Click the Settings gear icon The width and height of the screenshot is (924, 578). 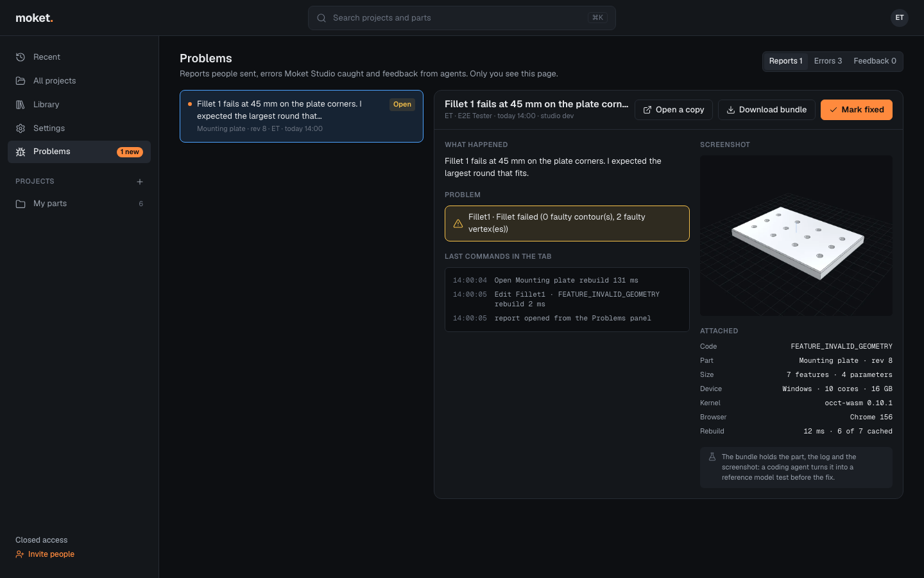click(x=21, y=128)
